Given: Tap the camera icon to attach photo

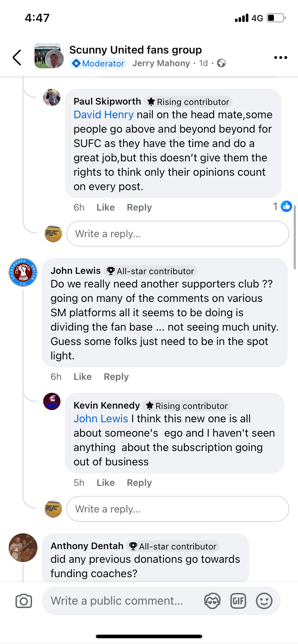Looking at the screenshot, I should [24, 601].
